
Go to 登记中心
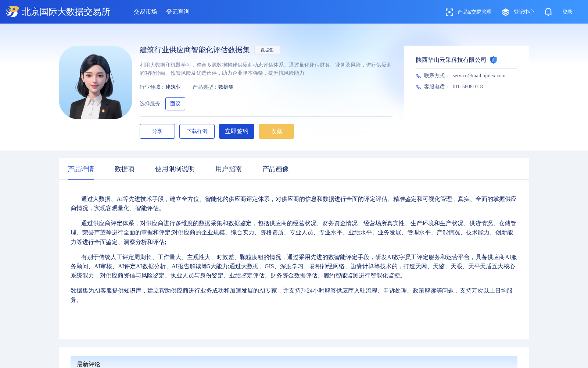[x=524, y=12]
